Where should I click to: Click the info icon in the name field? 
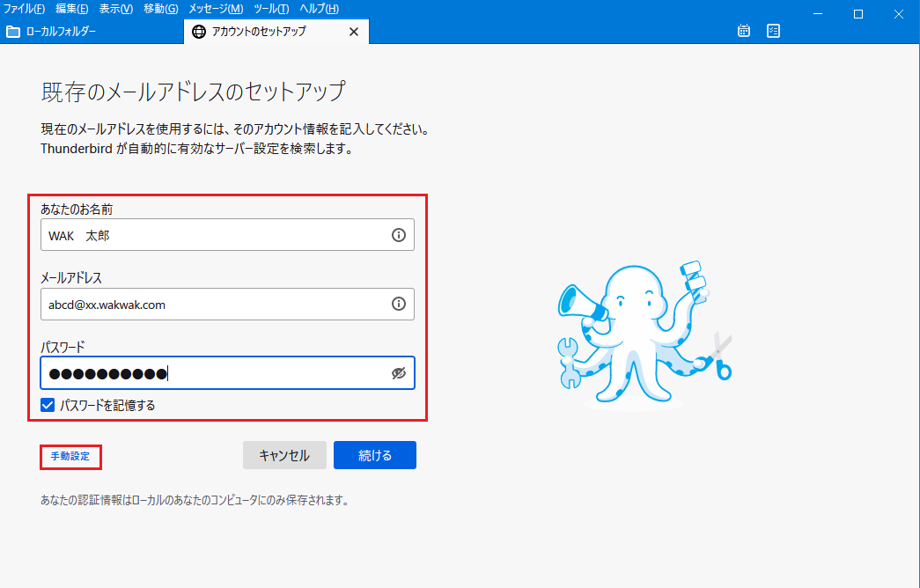click(399, 235)
